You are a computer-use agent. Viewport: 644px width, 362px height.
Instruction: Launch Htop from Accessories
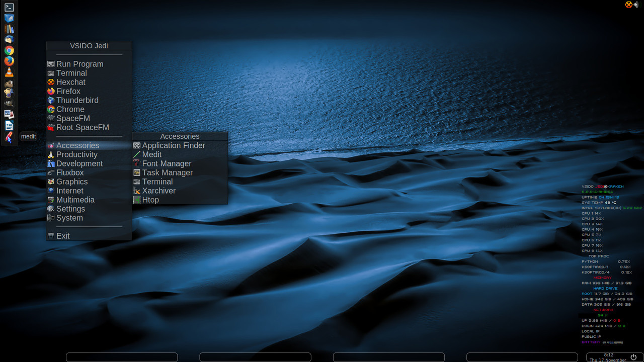pos(180,200)
